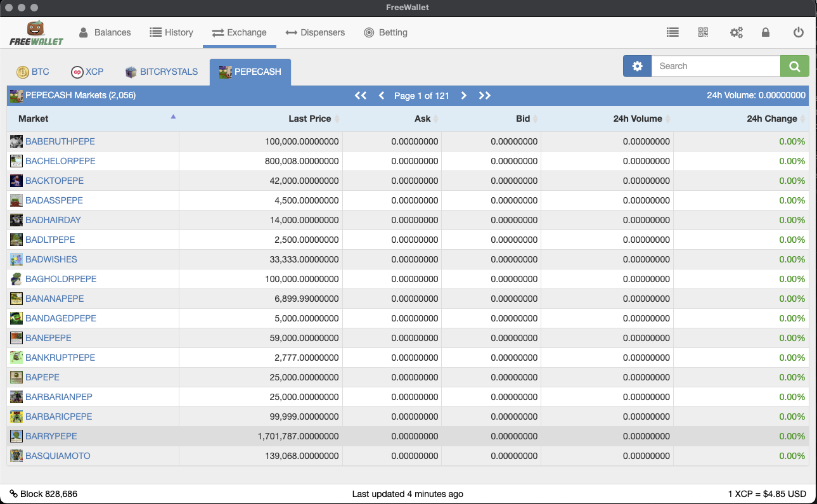Image resolution: width=817 pixels, height=504 pixels.
Task: Open the BANDAGEDPEPE market link
Action: [x=61, y=318]
